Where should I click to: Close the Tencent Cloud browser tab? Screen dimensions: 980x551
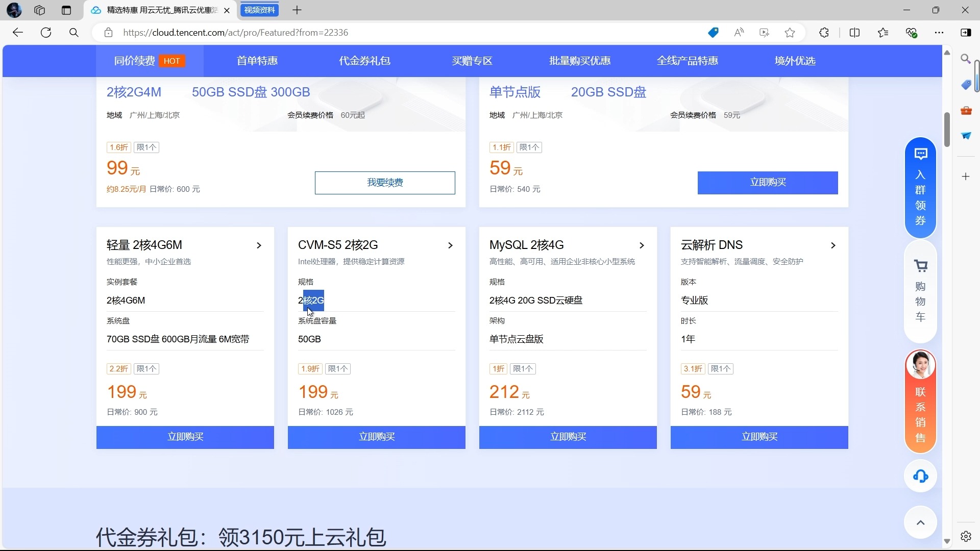point(227,10)
